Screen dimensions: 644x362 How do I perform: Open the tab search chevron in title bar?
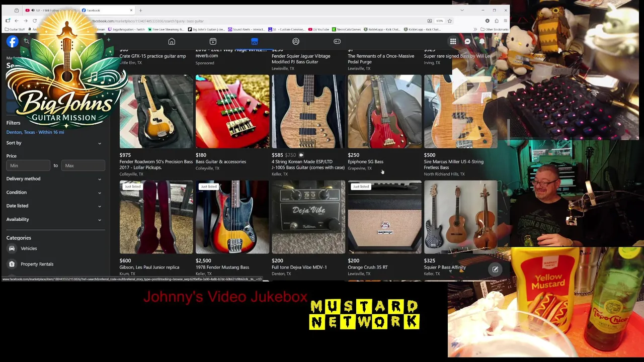(462, 10)
